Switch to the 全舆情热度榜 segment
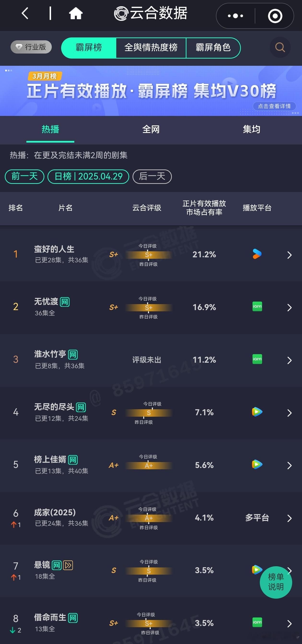The width and height of the screenshot is (302, 644). 151,48
